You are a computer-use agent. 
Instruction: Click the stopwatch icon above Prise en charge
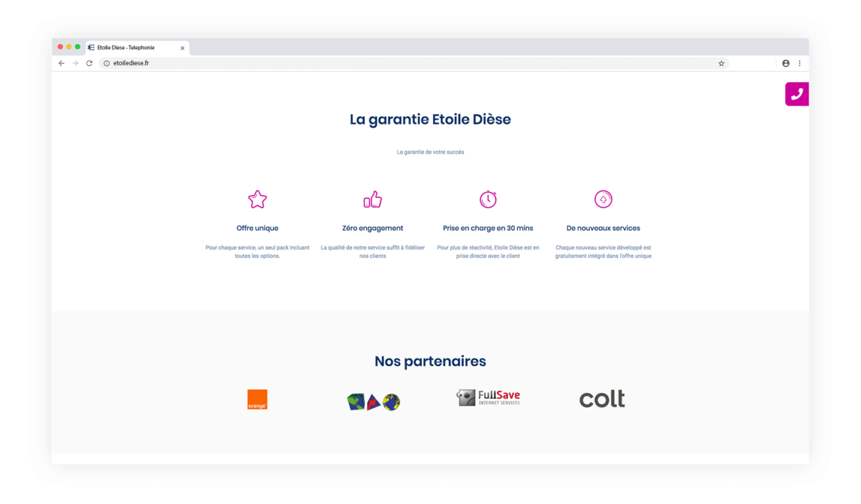coord(488,199)
